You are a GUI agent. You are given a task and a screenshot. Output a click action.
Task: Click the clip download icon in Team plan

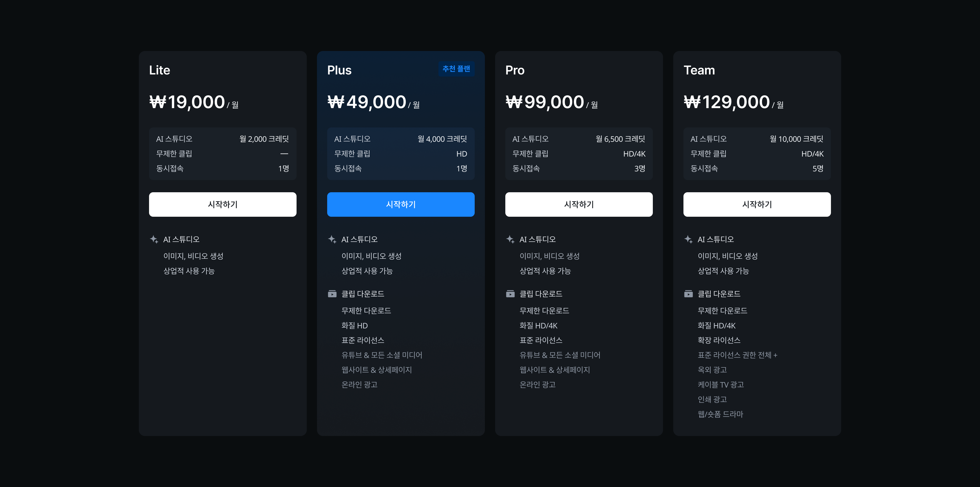(x=688, y=294)
